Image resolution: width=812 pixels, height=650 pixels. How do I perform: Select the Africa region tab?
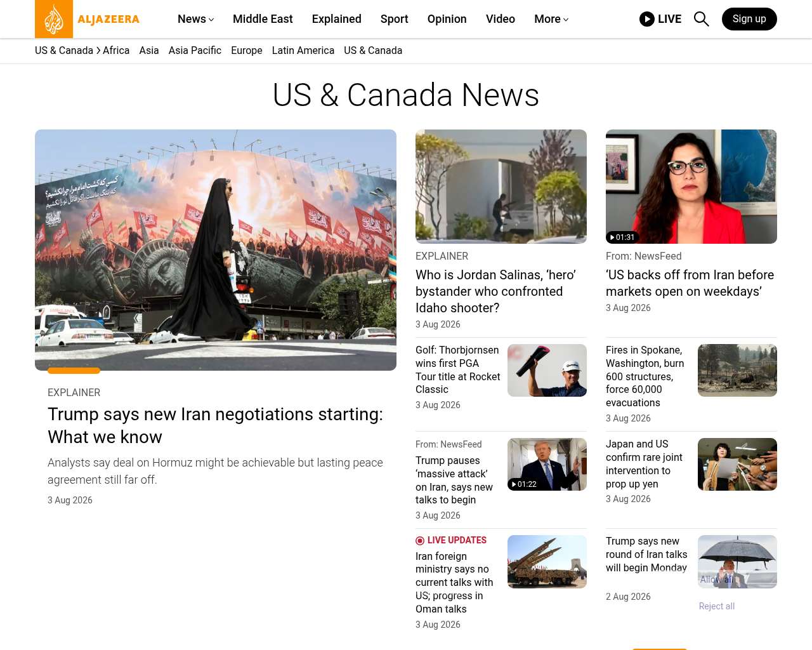coord(116,50)
